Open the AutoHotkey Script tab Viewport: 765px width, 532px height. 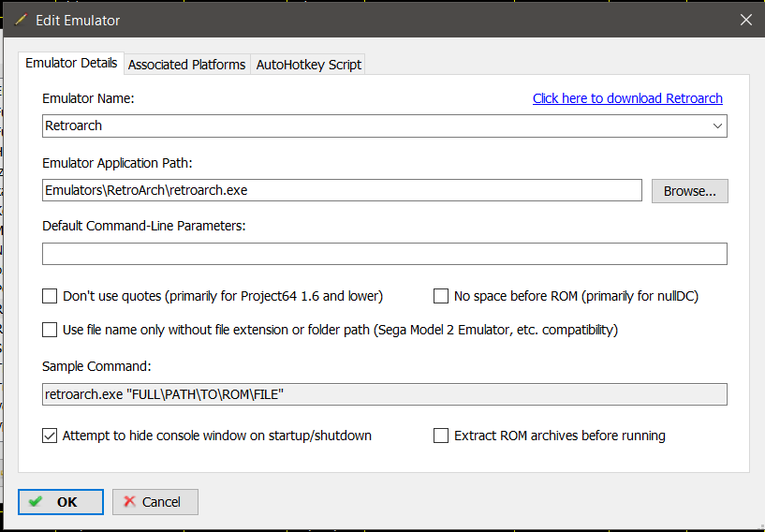pos(308,65)
